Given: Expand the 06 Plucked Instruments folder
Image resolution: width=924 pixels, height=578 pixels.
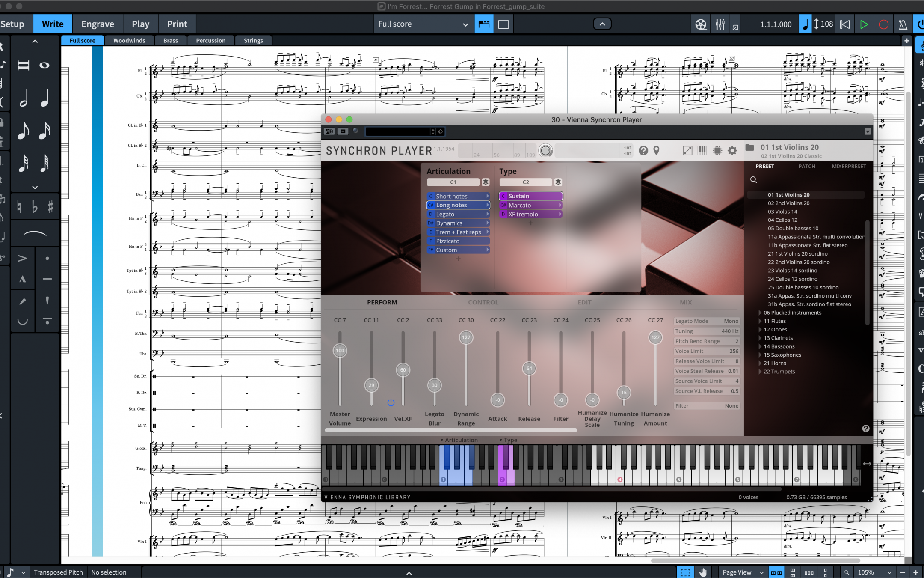Looking at the screenshot, I should (760, 313).
